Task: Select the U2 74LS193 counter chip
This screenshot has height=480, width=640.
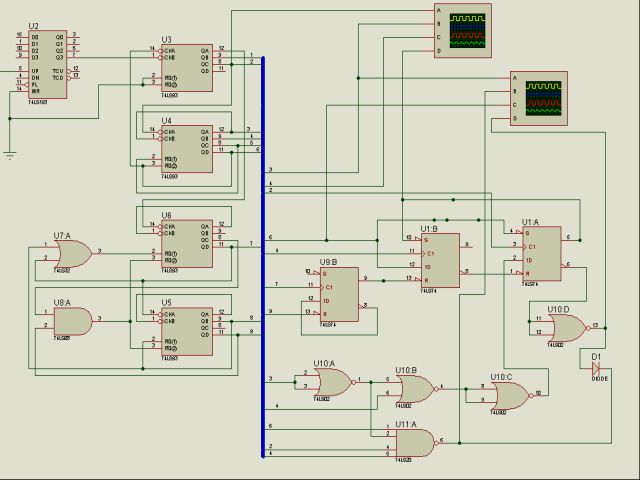Action: click(47, 64)
